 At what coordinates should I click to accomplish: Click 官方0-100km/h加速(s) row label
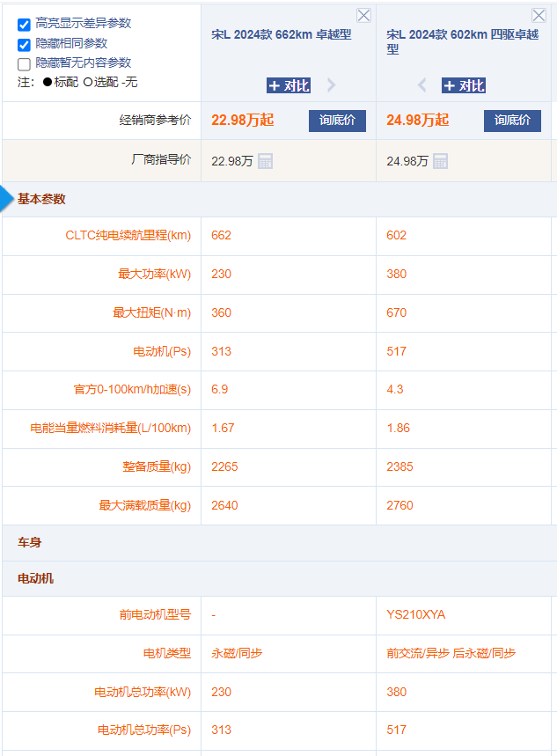132,389
